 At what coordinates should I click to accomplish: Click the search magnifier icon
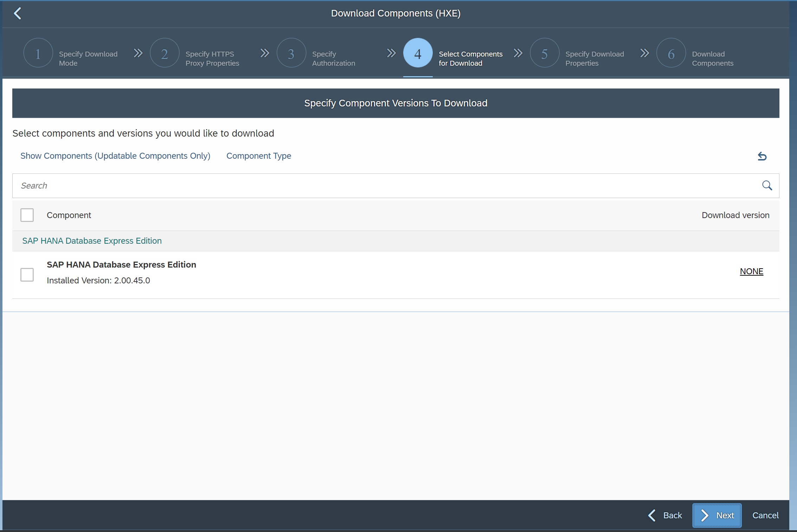click(x=767, y=185)
